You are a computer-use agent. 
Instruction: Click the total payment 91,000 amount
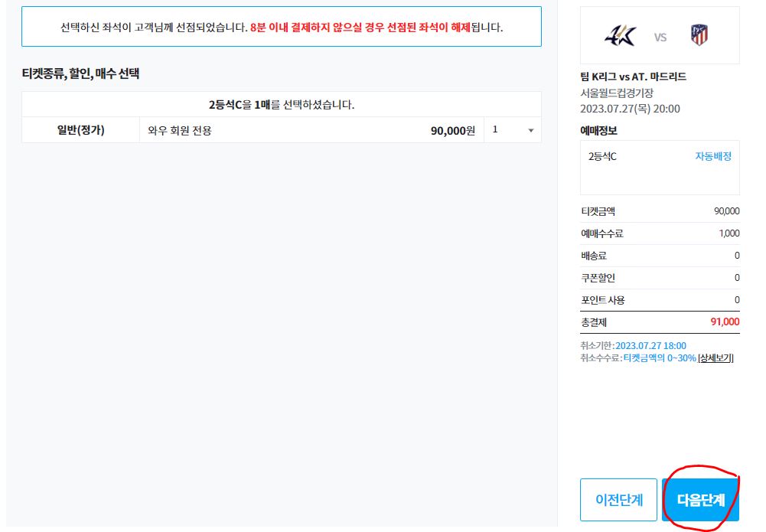click(x=725, y=322)
